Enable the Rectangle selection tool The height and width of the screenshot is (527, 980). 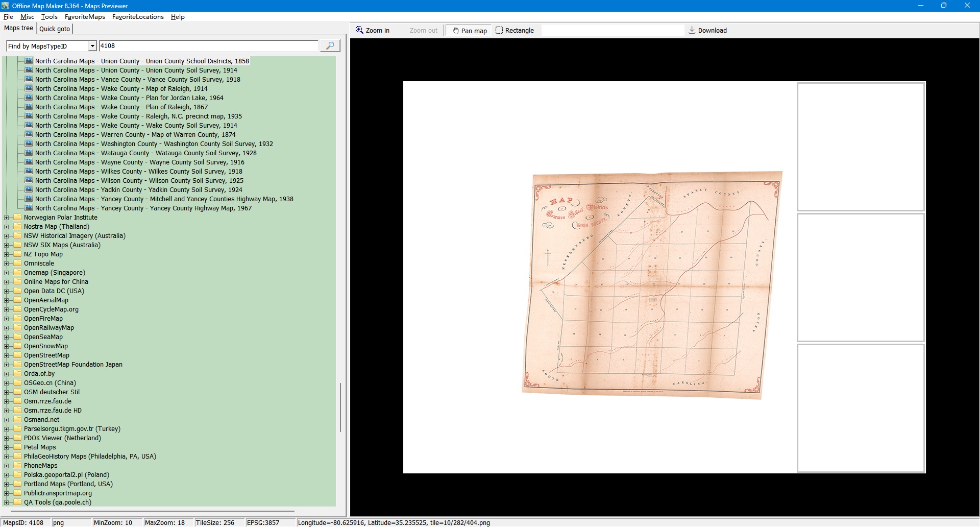514,31
